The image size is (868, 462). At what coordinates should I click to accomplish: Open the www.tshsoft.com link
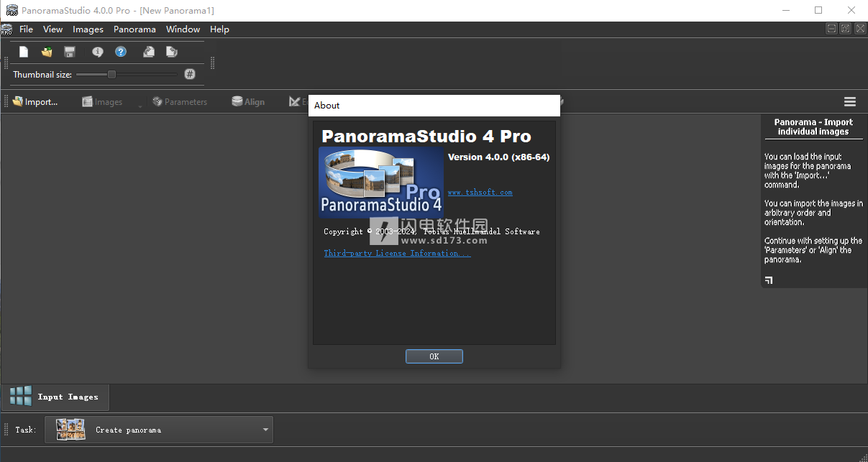[480, 193]
